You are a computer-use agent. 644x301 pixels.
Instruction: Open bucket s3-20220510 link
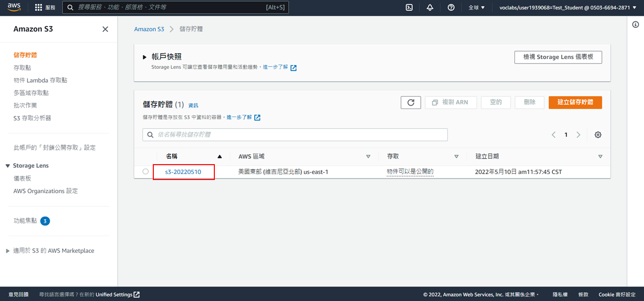coord(183,172)
